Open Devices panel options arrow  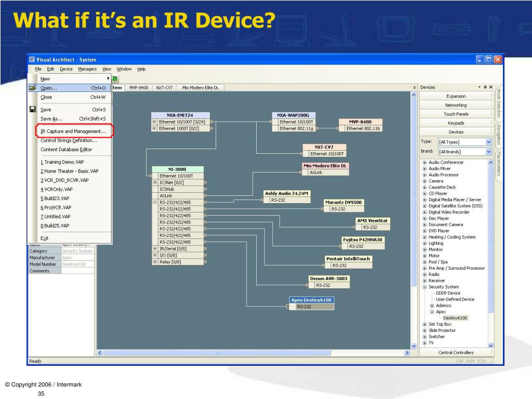pos(480,87)
